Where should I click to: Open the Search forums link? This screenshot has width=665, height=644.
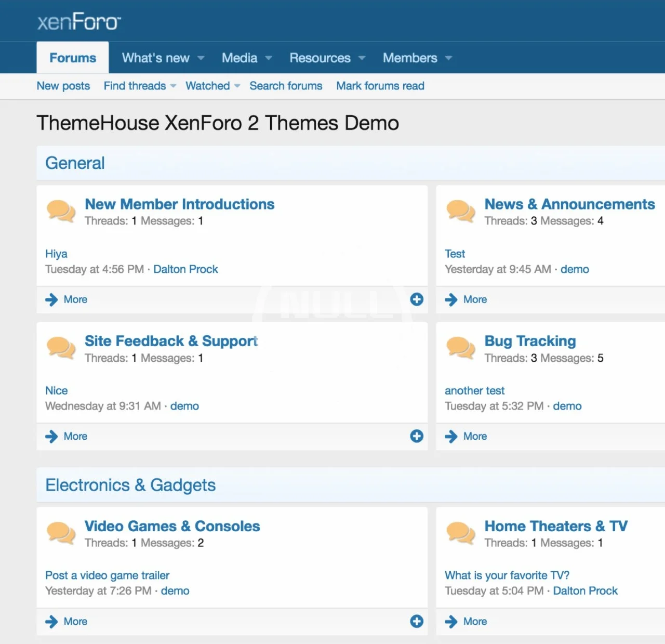coord(286,86)
